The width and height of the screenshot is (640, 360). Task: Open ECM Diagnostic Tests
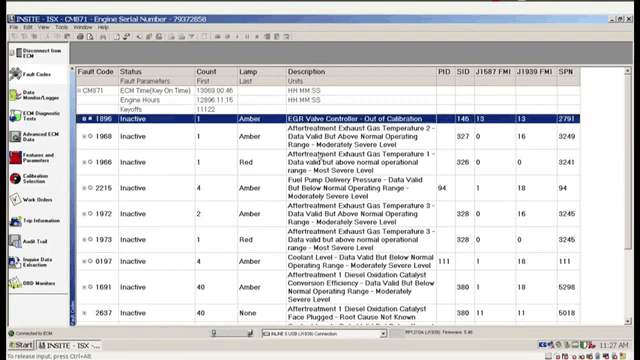point(36,116)
